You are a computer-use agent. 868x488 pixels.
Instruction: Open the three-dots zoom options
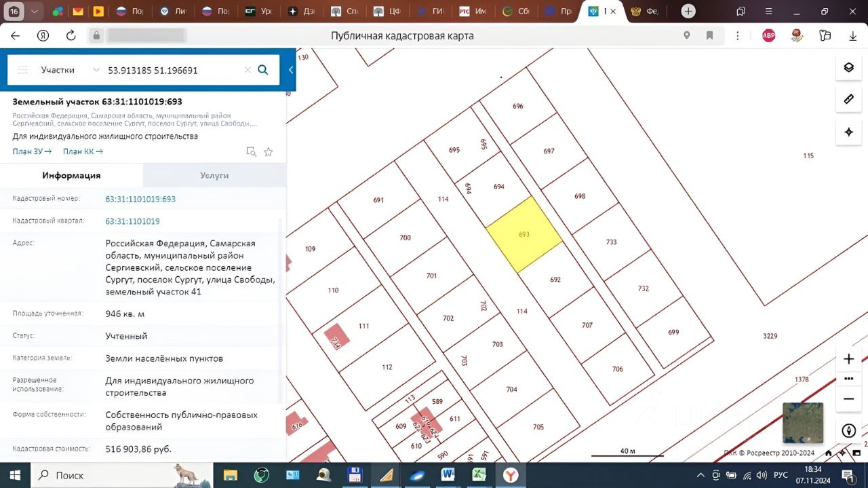[848, 379]
